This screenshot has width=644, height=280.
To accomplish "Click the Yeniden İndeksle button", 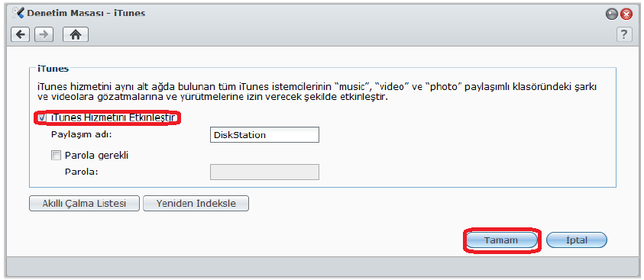I will point(196,204).
